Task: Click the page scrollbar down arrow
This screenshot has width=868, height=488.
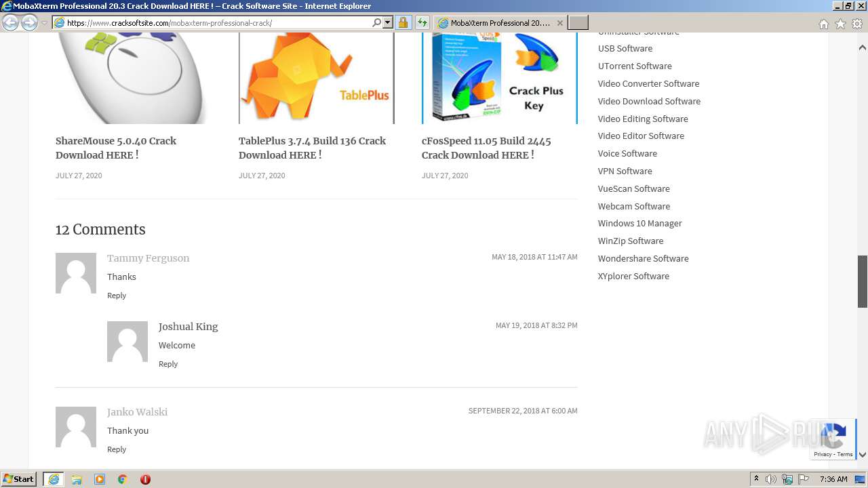Action: 863,455
